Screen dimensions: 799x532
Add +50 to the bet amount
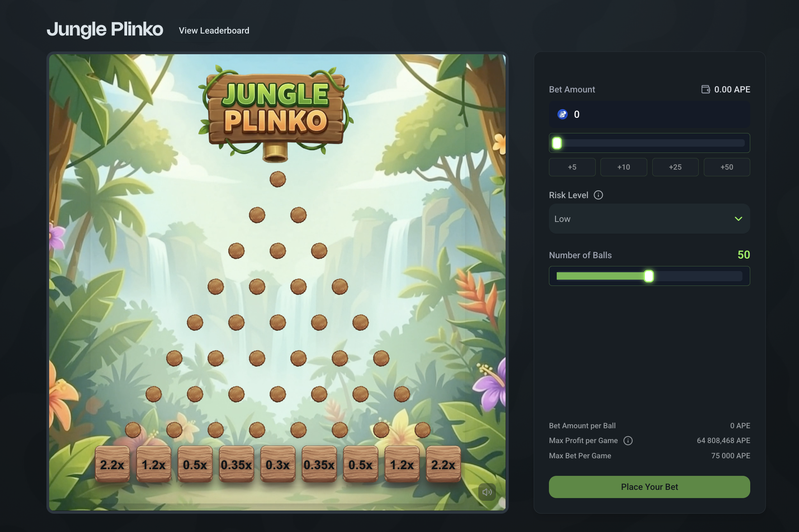point(726,167)
